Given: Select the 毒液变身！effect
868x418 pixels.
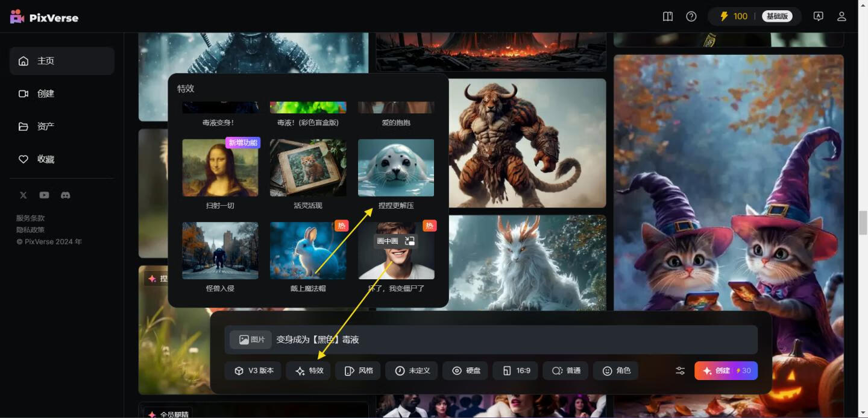Looking at the screenshot, I should [x=220, y=115].
